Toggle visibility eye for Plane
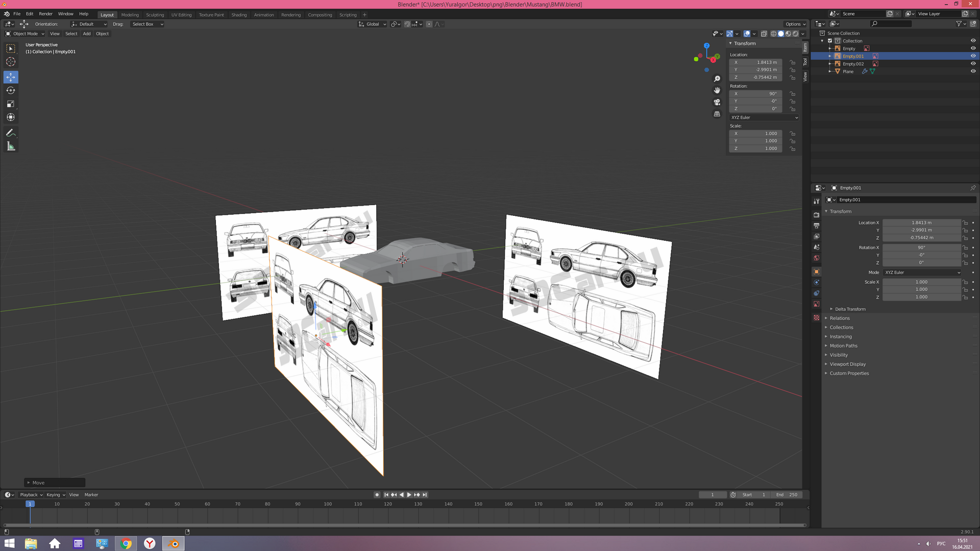This screenshot has width=980, height=551. 973,71
